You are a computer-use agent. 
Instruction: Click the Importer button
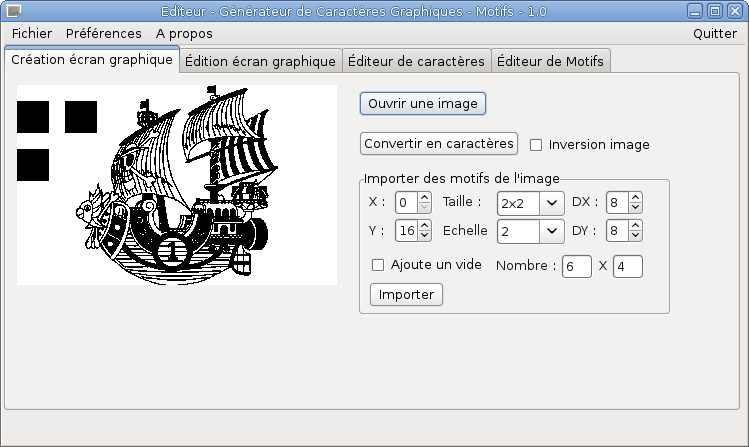pos(406,295)
